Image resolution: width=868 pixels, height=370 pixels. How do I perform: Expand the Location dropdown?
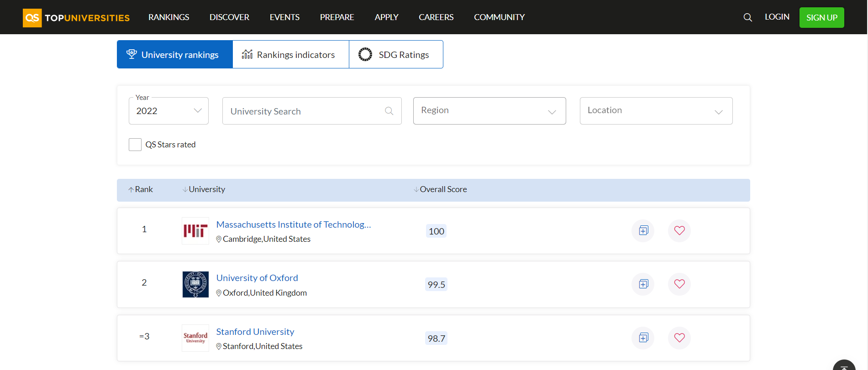coord(656,111)
